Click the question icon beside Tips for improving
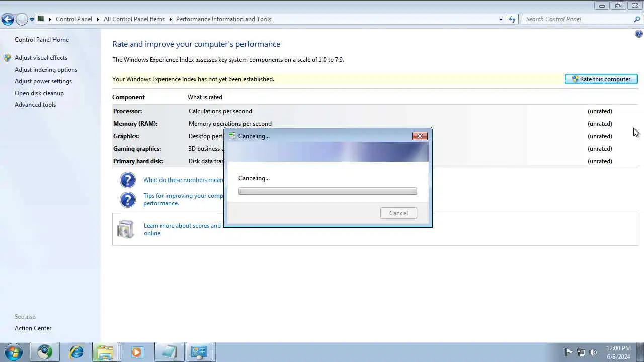Screen dimensions: 644x362 [128, 199]
